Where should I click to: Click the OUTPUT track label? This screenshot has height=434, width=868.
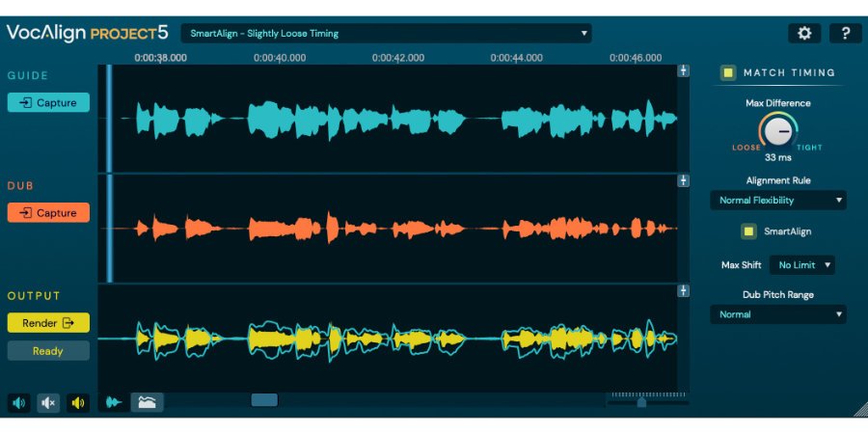tap(34, 296)
